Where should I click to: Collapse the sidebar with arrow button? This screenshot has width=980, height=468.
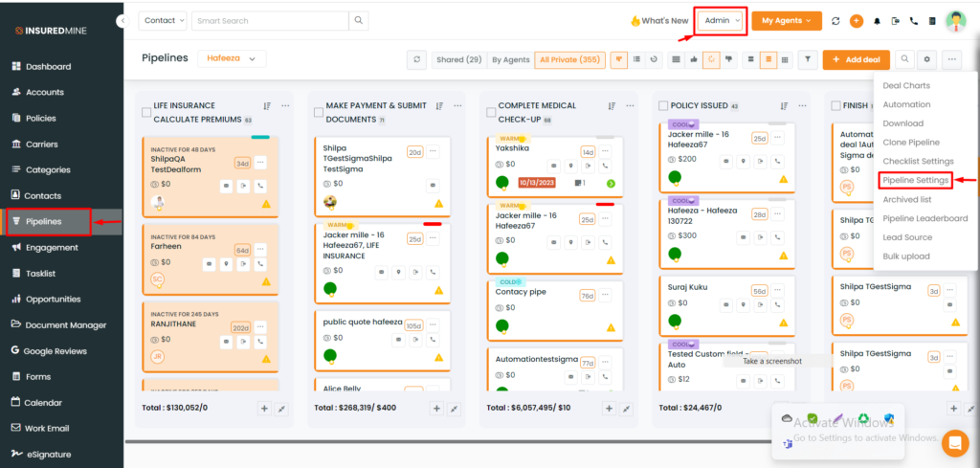(122, 21)
